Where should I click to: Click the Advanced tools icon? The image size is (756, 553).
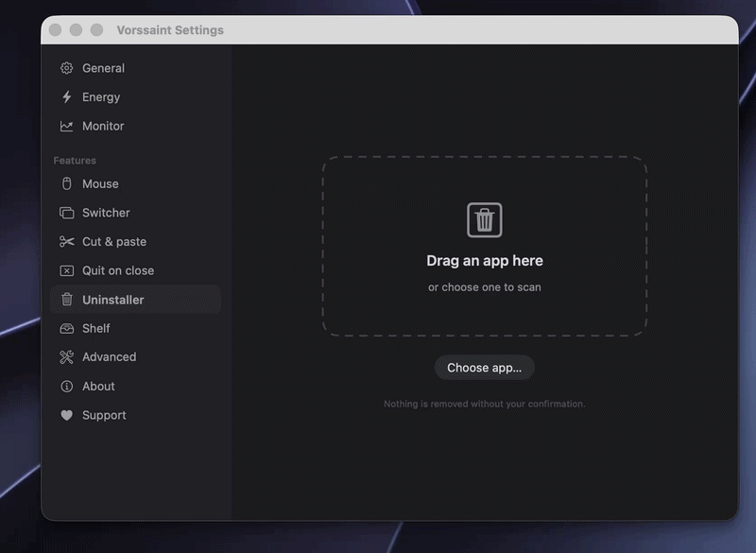66,356
